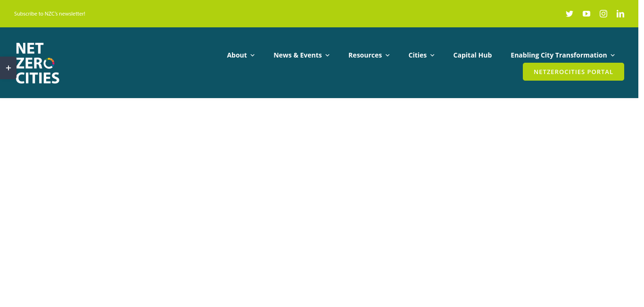Open NZC's YouTube channel
The width and height of the screenshot is (644, 307).
click(x=586, y=14)
